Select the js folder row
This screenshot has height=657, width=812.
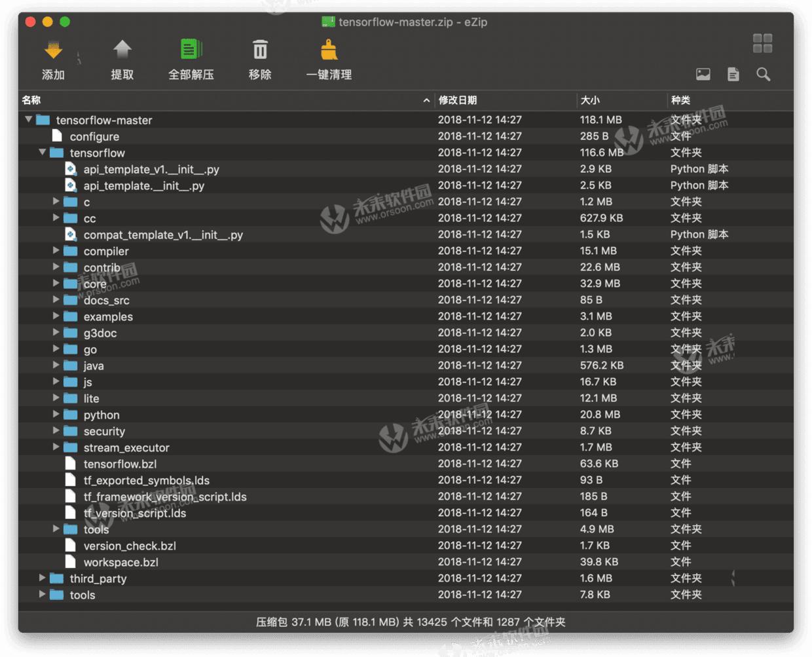(406, 382)
